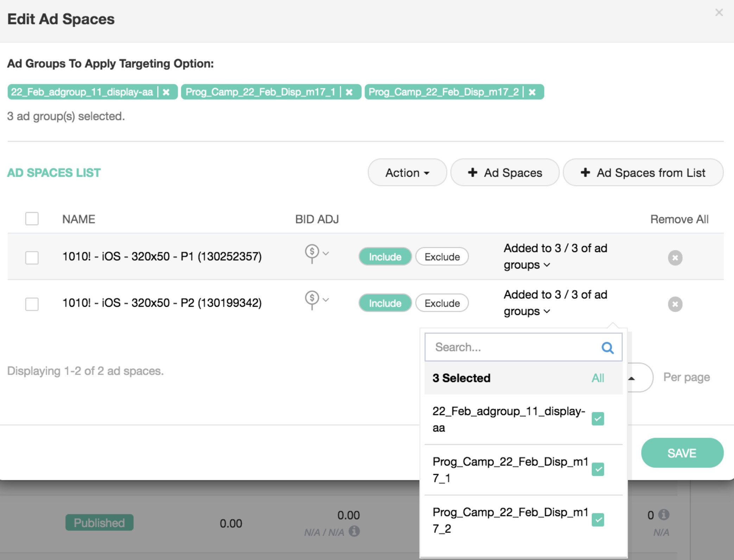Click the '+ Ad Spaces from List' button
The height and width of the screenshot is (560, 734).
[x=643, y=173]
